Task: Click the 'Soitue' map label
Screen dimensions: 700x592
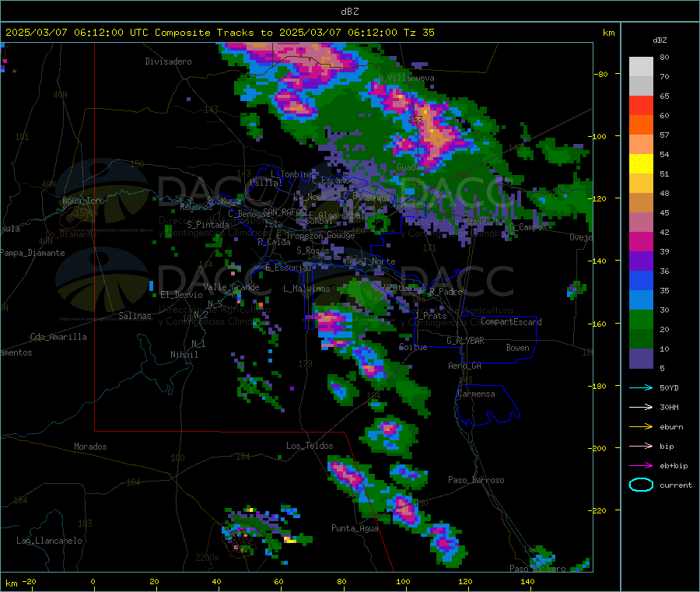Action: [413, 347]
